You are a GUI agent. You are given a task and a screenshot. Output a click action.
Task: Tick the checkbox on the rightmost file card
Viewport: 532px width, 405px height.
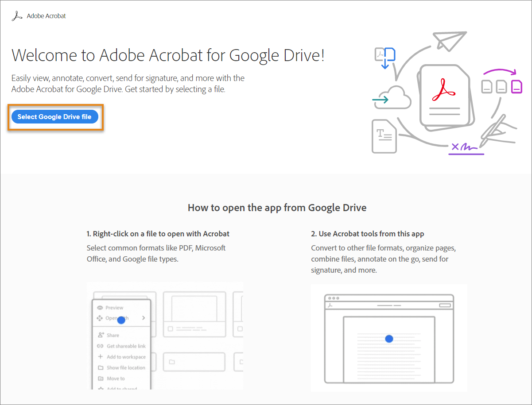click(x=240, y=329)
